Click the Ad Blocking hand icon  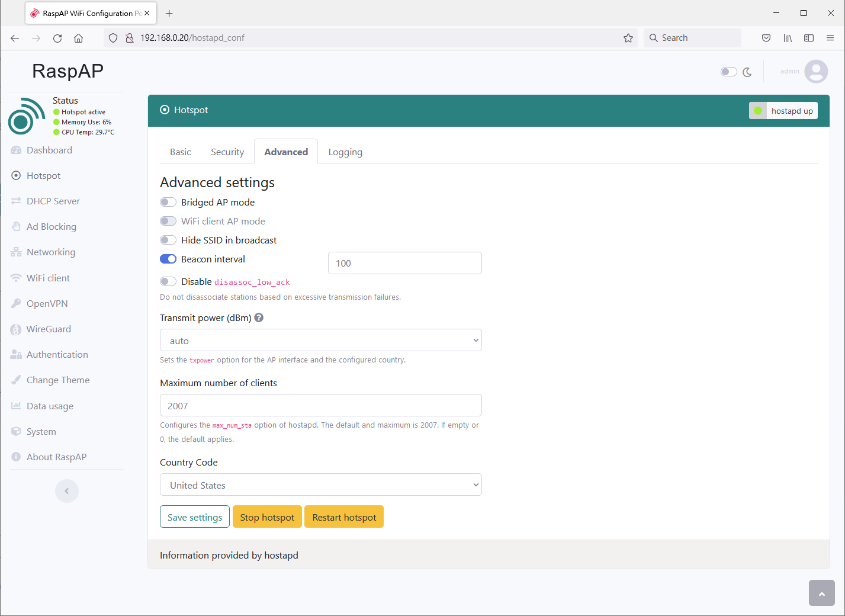(x=16, y=227)
